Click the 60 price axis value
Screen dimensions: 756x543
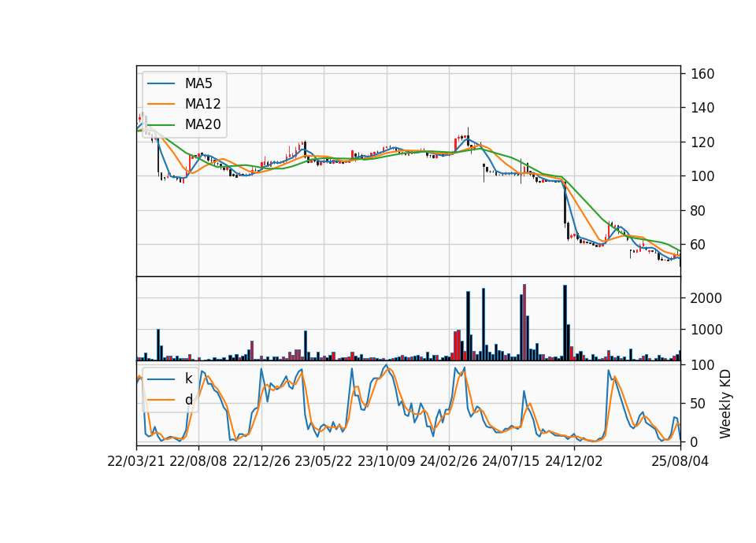(x=699, y=245)
